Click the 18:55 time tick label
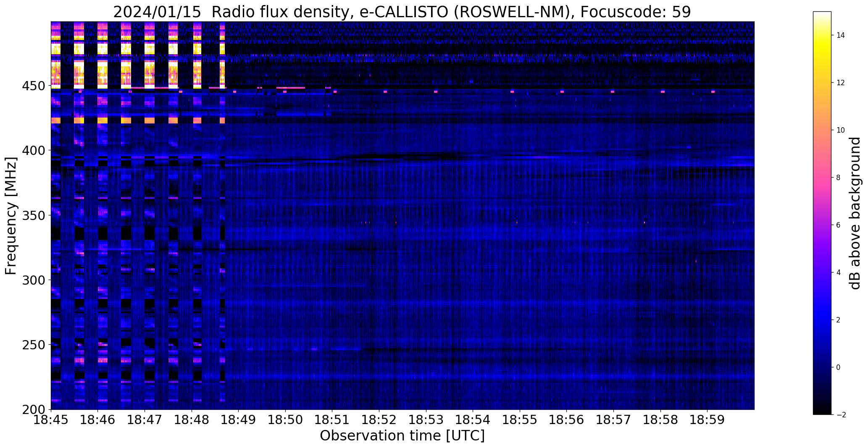The width and height of the screenshot is (868, 448). [520, 419]
